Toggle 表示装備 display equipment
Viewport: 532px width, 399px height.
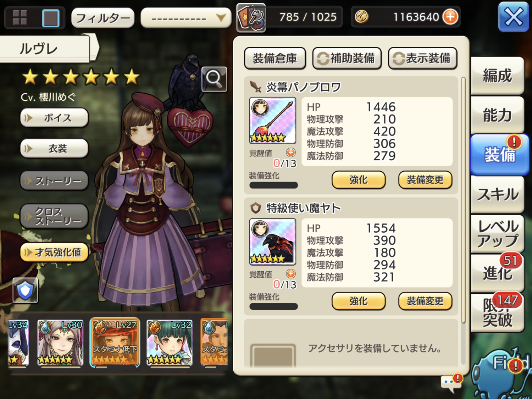click(423, 58)
